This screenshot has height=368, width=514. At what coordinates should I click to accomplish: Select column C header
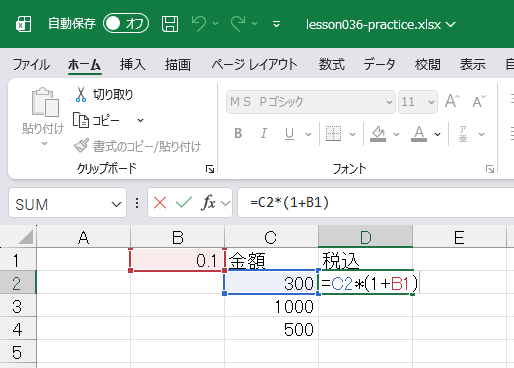[x=271, y=237]
